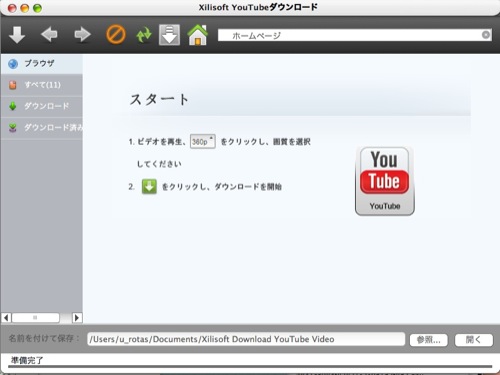Select the ブラウザ sidebar item
The height and width of the screenshot is (375, 500).
point(42,64)
